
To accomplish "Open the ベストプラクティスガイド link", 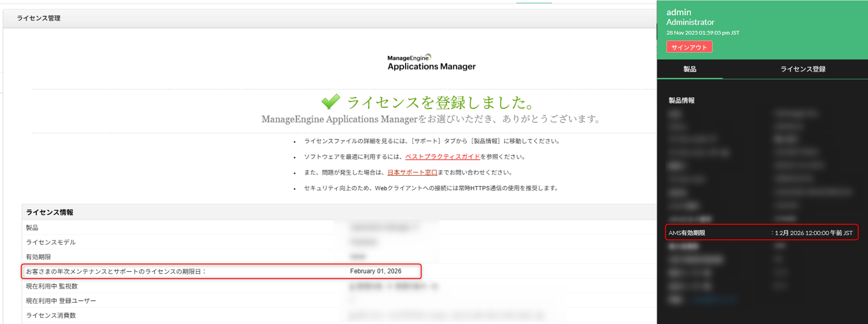I will [442, 157].
